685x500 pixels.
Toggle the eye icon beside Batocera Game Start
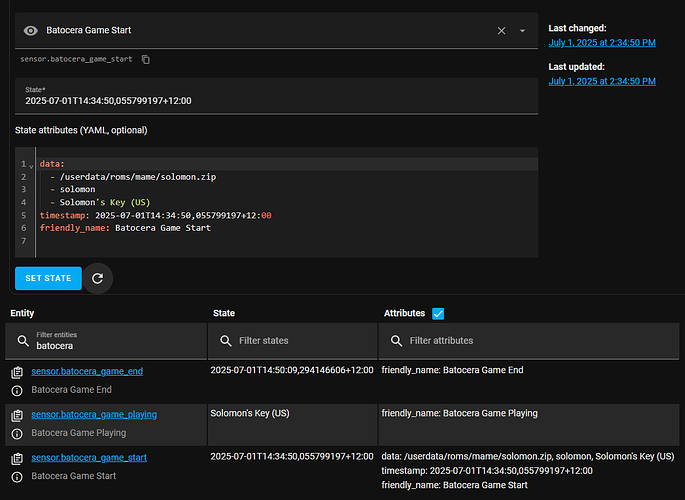[x=31, y=31]
